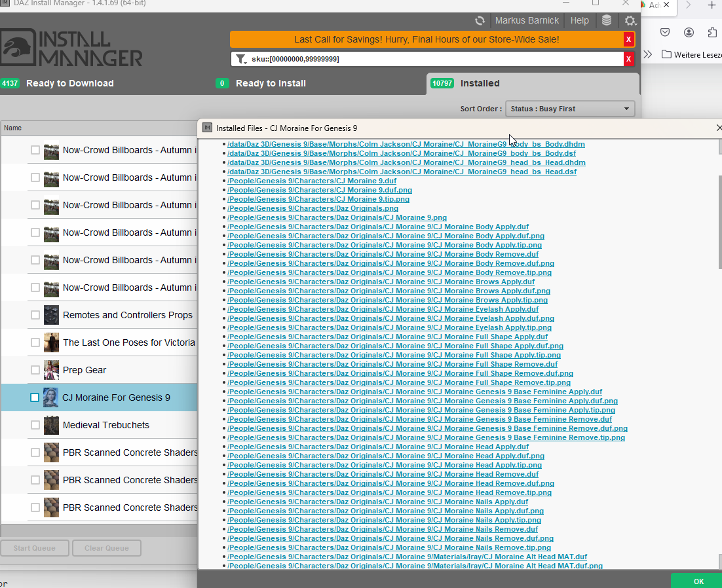The image size is (722, 588).
Task: Click the Start Queue button
Action: point(35,548)
